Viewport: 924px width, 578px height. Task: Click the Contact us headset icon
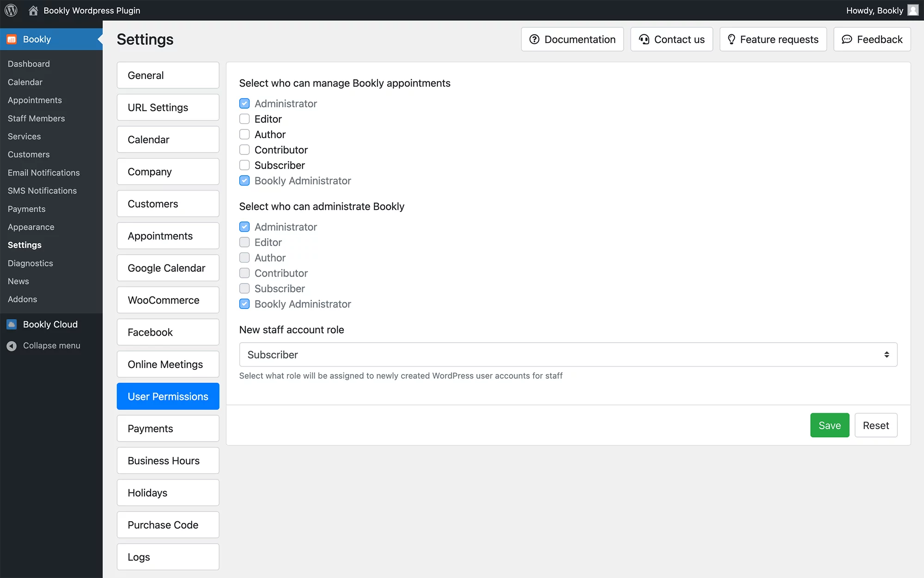(x=644, y=39)
